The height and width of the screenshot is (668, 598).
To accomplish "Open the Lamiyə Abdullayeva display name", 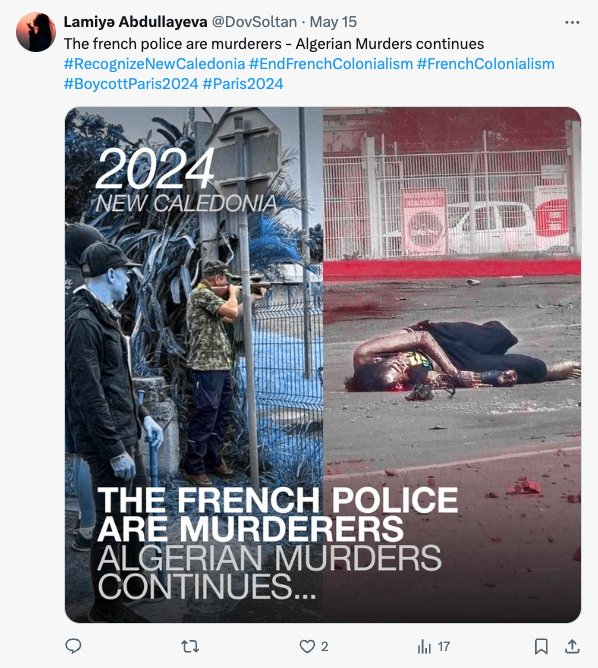I will 135,22.
